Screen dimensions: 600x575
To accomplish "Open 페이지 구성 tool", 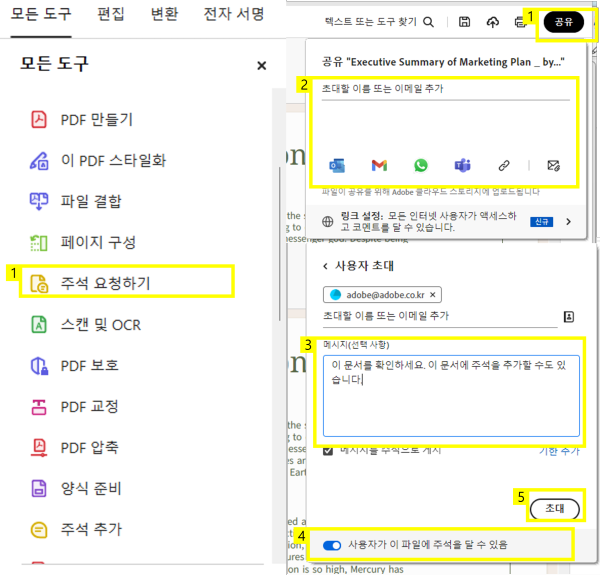I will 83,242.
